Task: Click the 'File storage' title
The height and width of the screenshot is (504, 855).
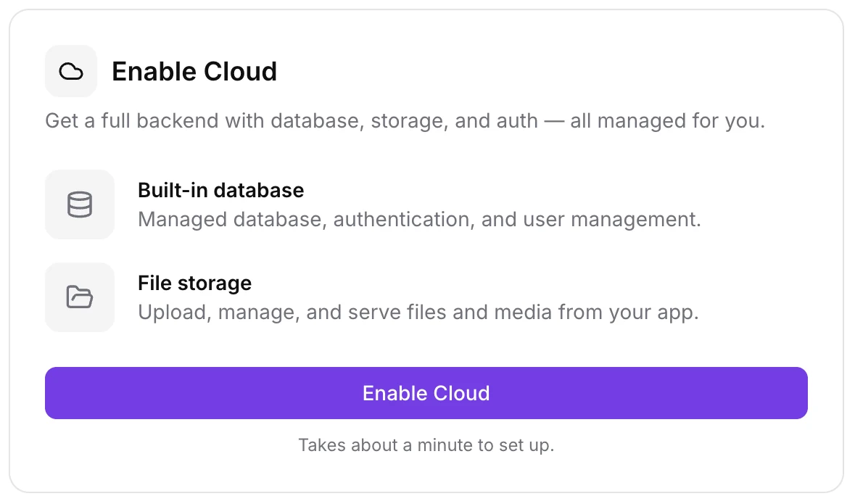Action: [194, 283]
